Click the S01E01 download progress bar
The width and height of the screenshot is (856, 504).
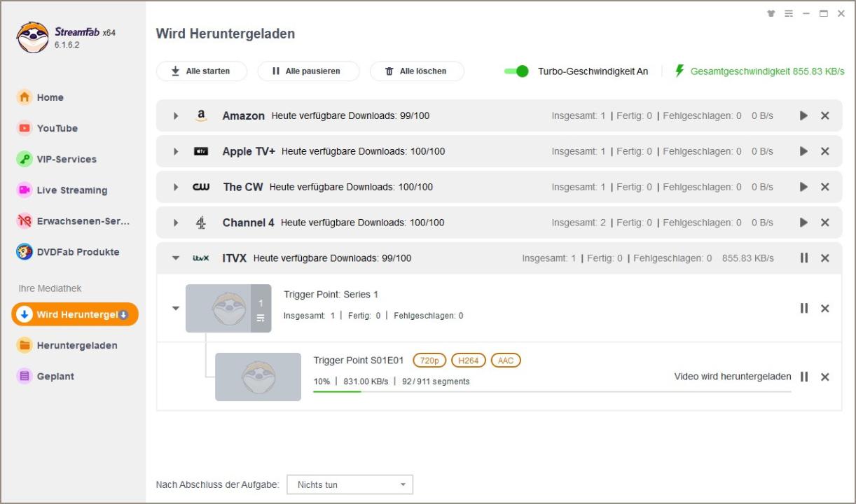pos(552,392)
